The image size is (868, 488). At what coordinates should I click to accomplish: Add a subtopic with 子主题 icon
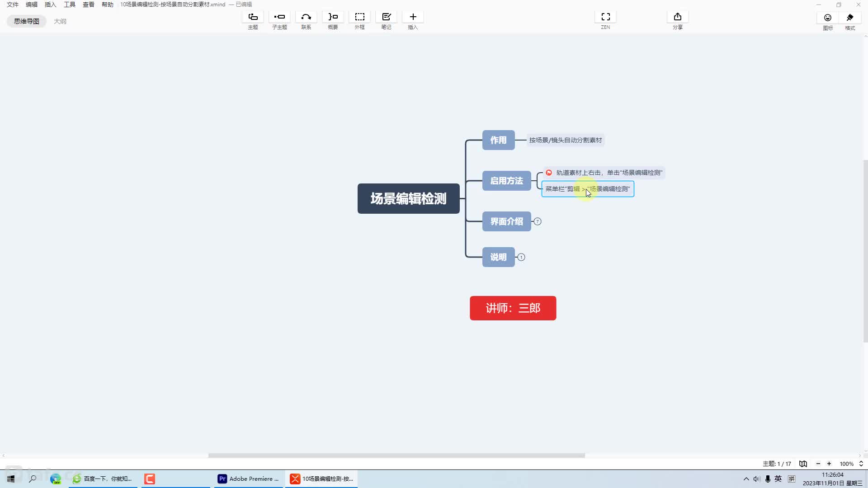(x=279, y=17)
